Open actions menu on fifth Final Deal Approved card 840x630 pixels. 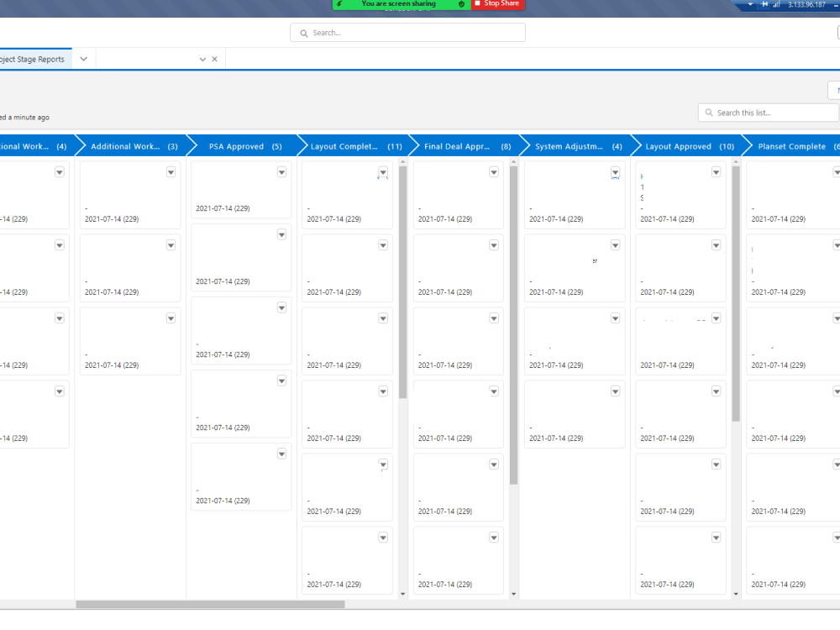click(x=494, y=465)
